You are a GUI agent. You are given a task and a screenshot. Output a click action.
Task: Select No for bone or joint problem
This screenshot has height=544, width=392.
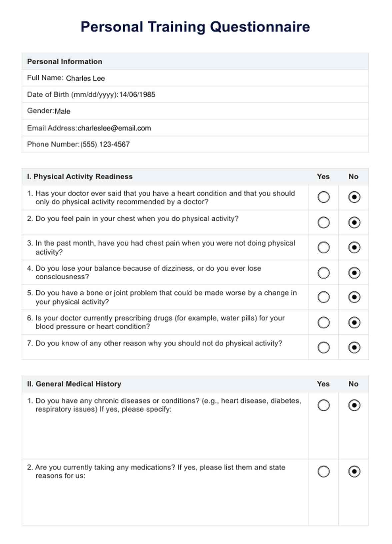(354, 297)
